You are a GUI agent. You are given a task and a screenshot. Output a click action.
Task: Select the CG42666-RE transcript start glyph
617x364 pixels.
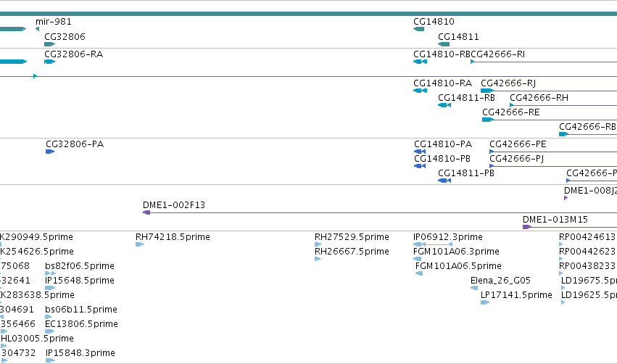pos(487,120)
